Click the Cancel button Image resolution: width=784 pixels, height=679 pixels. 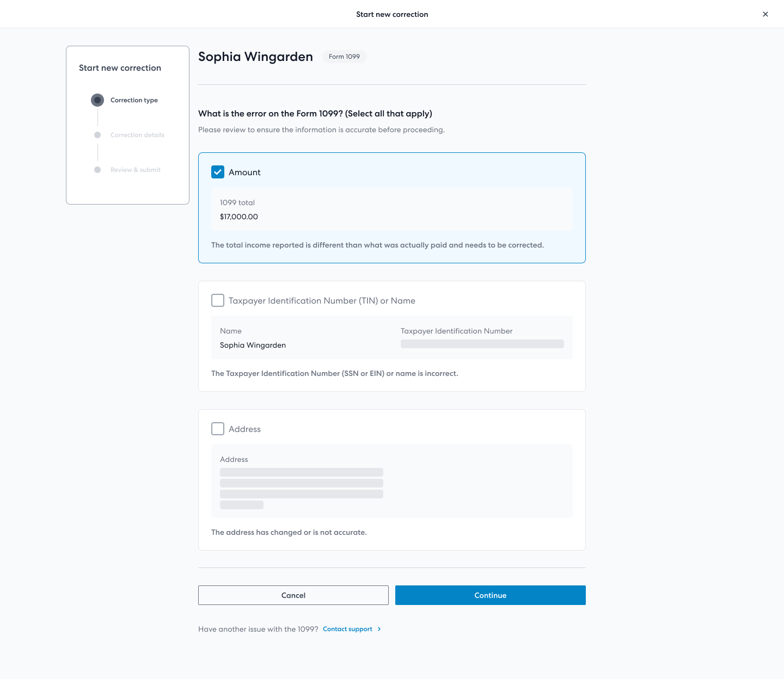tap(293, 595)
